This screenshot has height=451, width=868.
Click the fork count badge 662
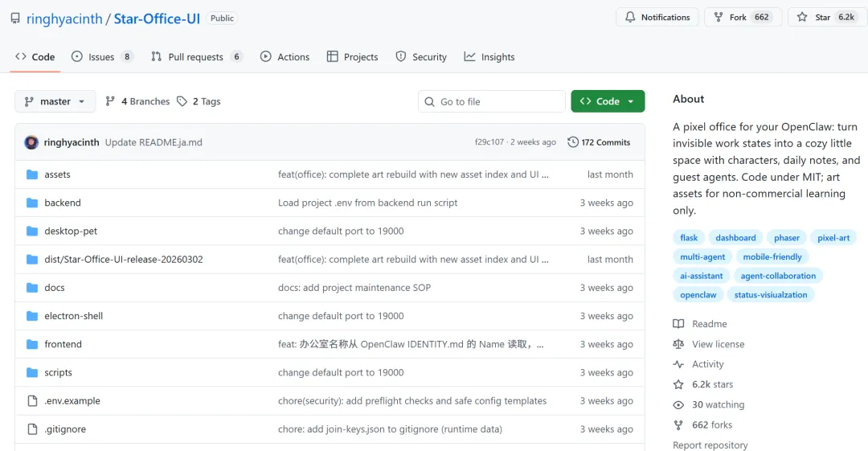tap(762, 17)
